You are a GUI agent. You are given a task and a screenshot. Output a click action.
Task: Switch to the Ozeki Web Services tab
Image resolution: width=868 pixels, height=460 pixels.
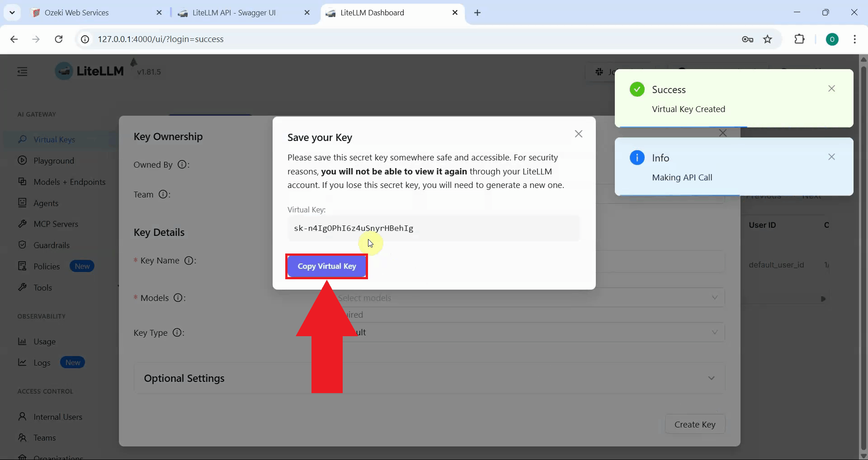click(x=76, y=12)
